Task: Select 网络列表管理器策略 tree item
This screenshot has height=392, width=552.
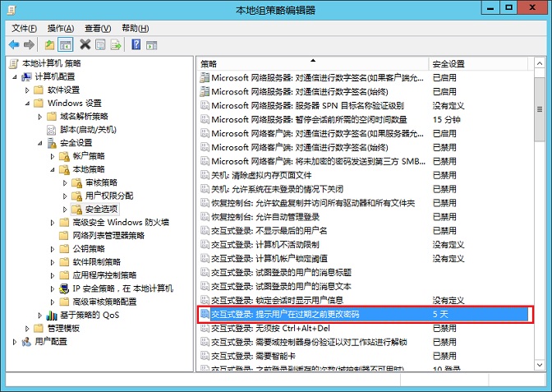Action: click(108, 236)
